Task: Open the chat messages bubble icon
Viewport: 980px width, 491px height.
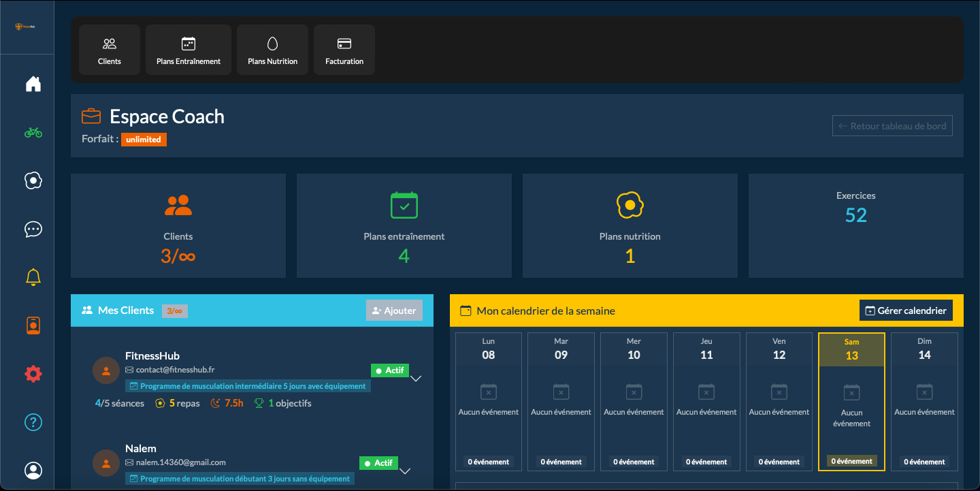Action: tap(33, 229)
